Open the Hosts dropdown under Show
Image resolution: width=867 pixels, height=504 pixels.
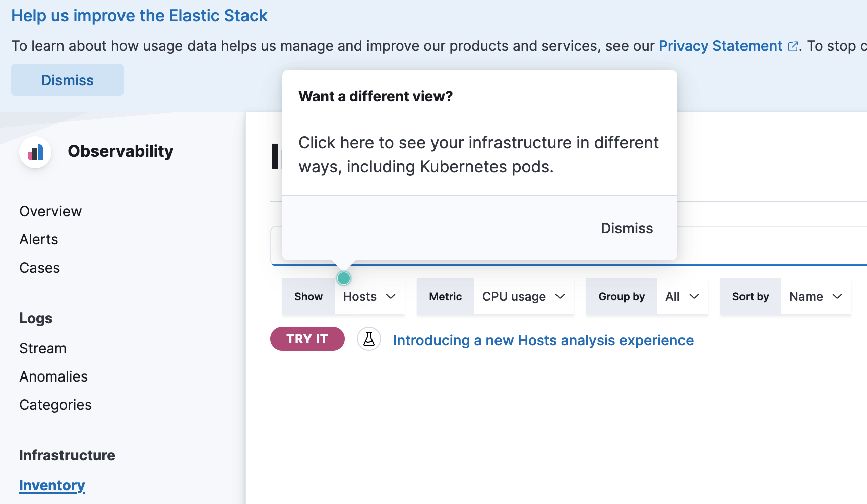tap(369, 296)
